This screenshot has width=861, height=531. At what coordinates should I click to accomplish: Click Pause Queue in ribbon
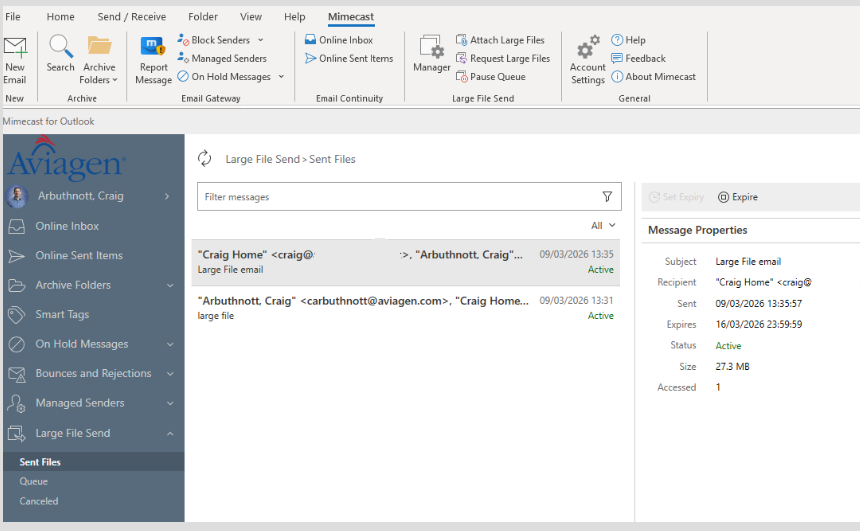(x=491, y=76)
